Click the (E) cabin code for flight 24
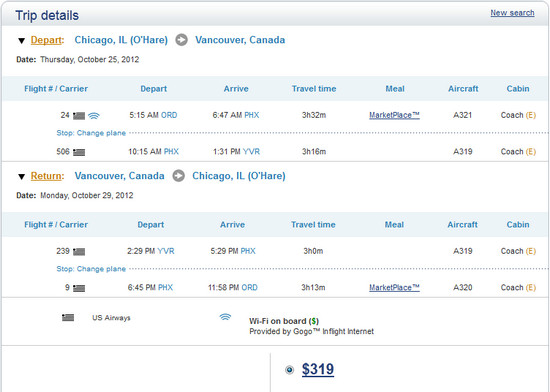The image size is (550, 392). (x=531, y=115)
